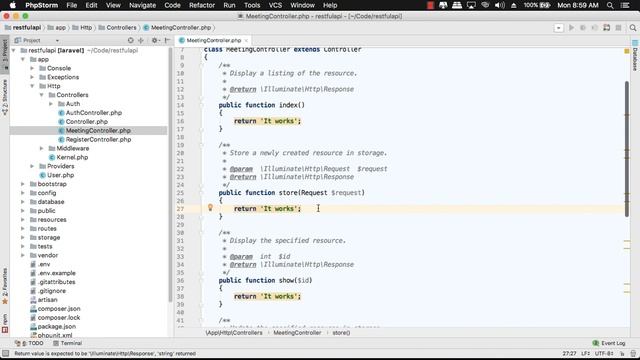Open the Navigate menu
Screen dimensions: 640x360
[142, 5]
